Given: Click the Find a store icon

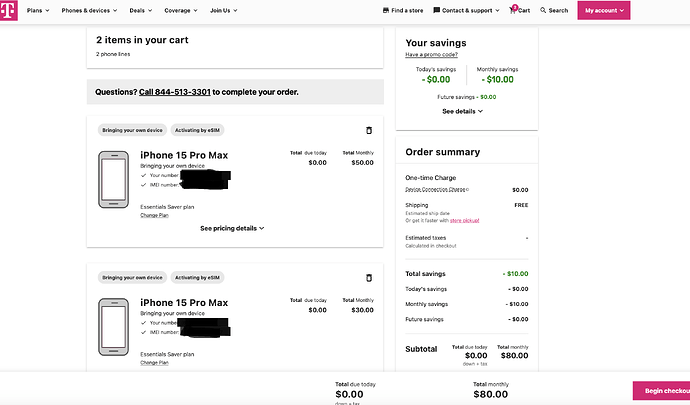Looking at the screenshot, I should pyautogui.click(x=387, y=10).
